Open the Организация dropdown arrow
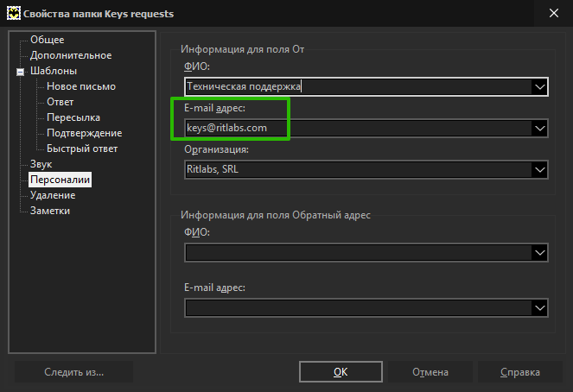Screen dimensions: 573x392 pyautogui.click(x=540, y=169)
